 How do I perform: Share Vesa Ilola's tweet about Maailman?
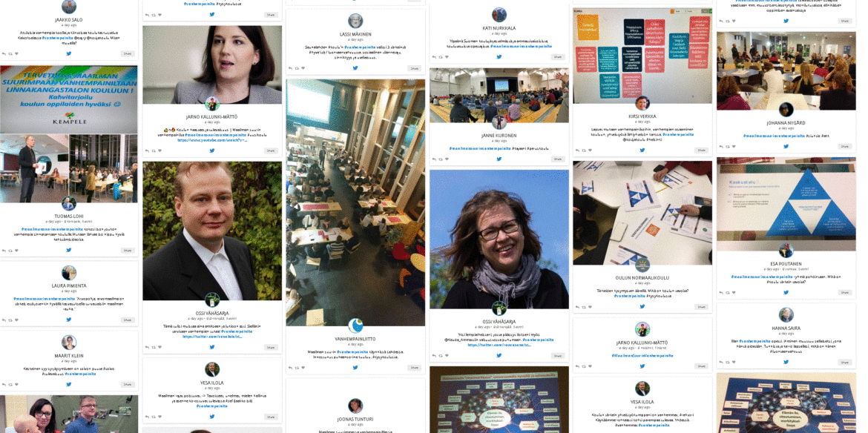tap(270, 417)
